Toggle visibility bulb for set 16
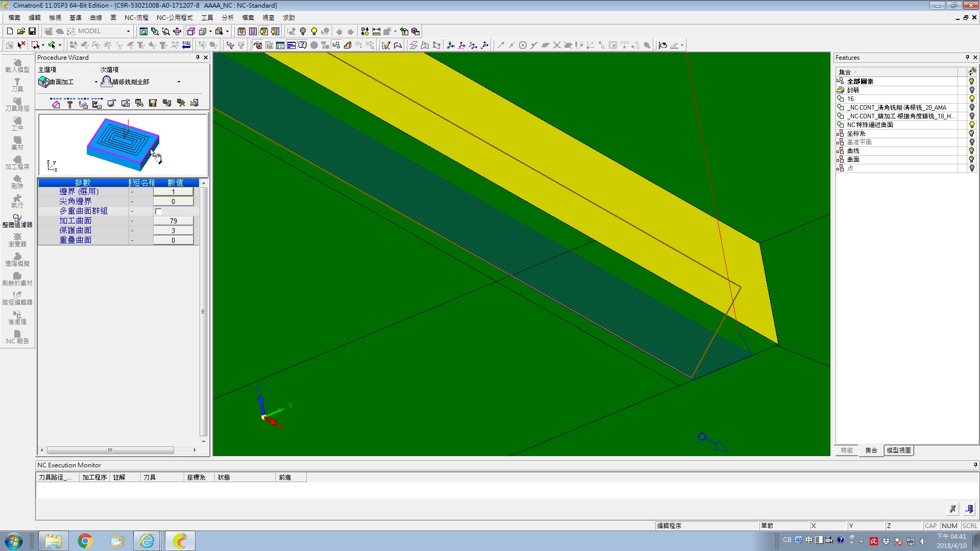 971,98
